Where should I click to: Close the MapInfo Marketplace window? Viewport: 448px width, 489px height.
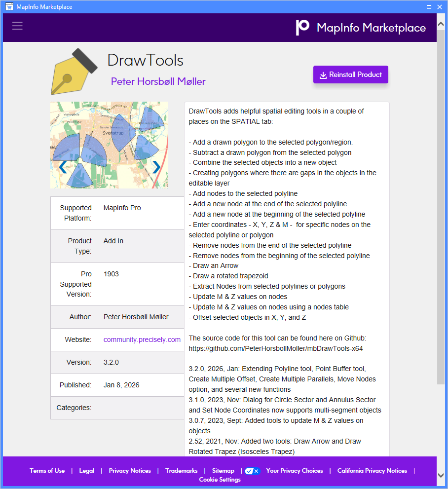pyautogui.click(x=440, y=6)
